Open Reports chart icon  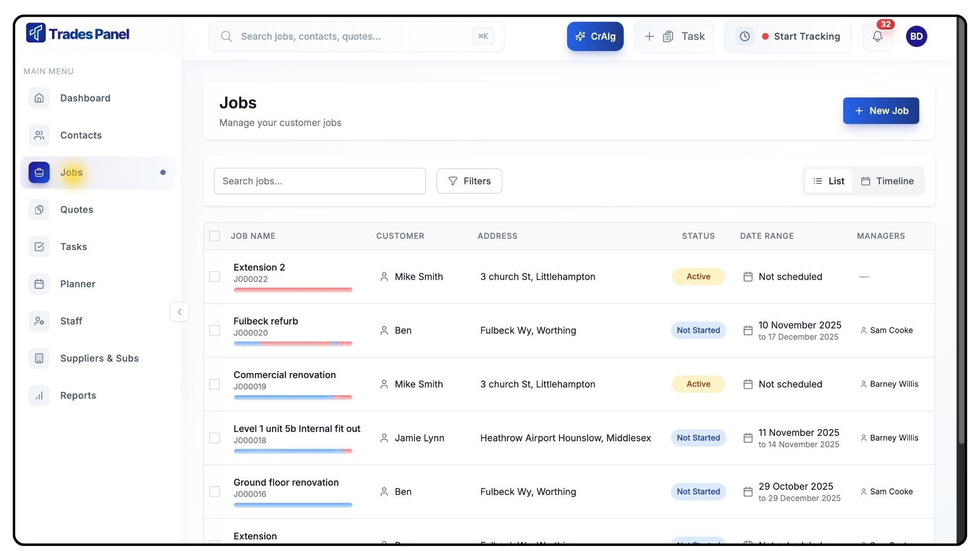coord(39,395)
